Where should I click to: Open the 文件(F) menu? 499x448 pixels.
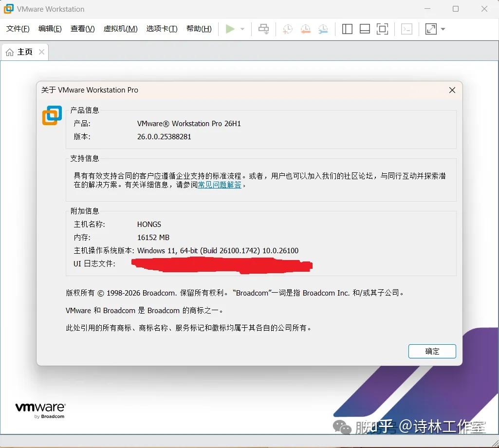[18, 29]
